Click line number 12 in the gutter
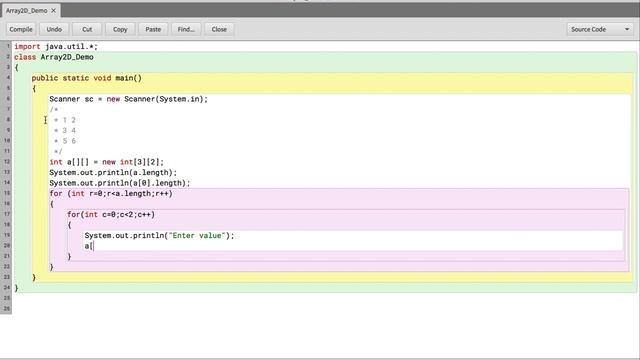Image resolution: width=640 pixels, height=360 pixels. (x=7, y=162)
